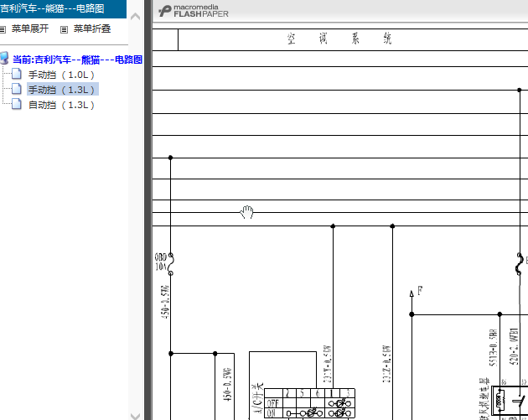This screenshot has width=528, height=420.
Task: Click the Macromedia FlashPaper logo
Action: click(194, 11)
